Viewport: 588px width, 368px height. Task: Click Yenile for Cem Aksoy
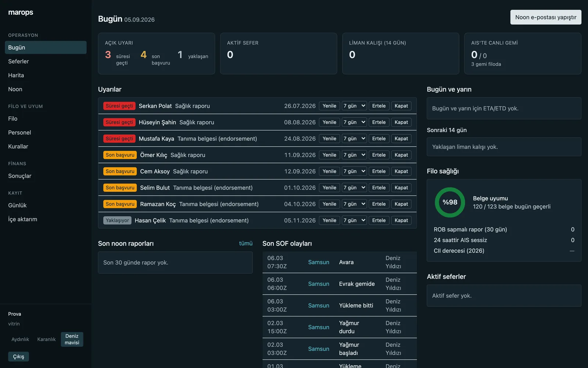tap(329, 171)
